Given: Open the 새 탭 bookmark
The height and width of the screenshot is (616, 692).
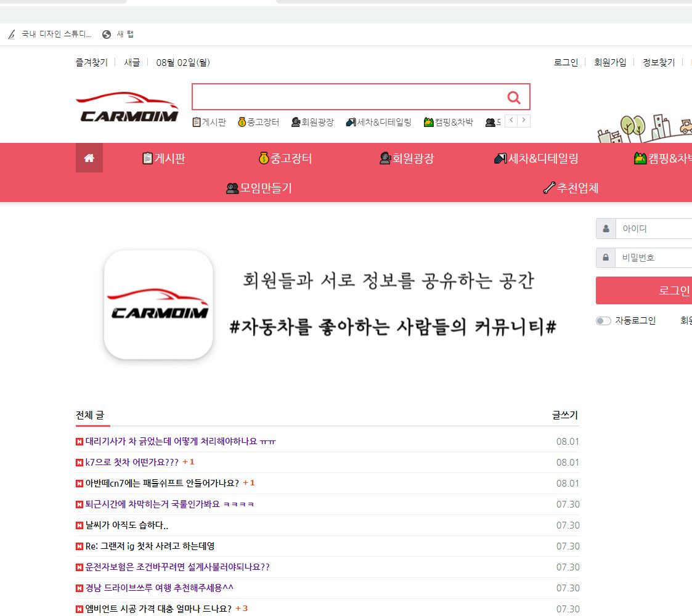Looking at the screenshot, I should (x=118, y=34).
